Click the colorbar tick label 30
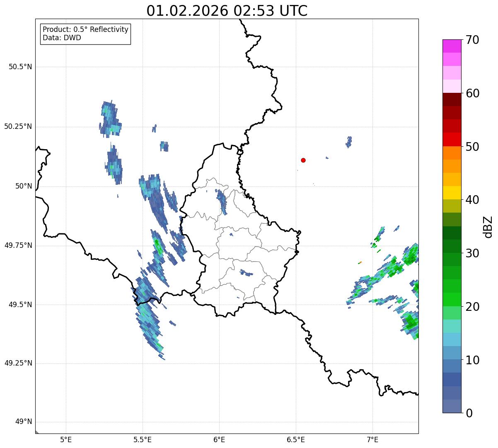Viewport: 498px width, 448px height. pyautogui.click(x=472, y=253)
